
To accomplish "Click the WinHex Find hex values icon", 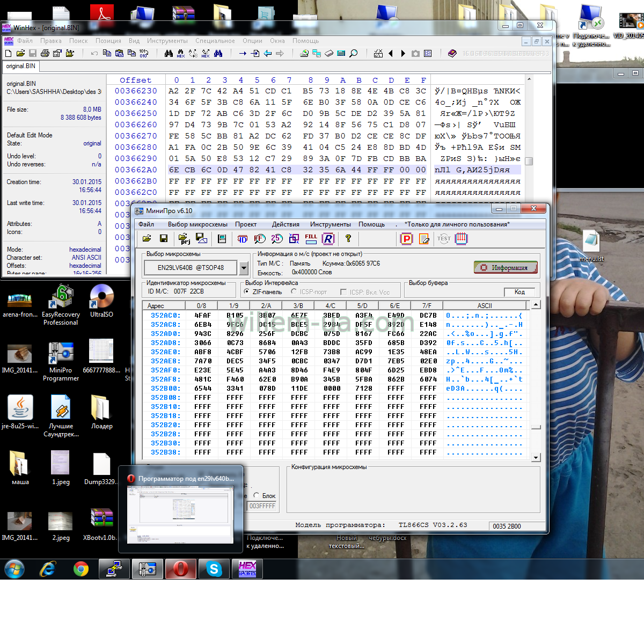I will (x=180, y=53).
